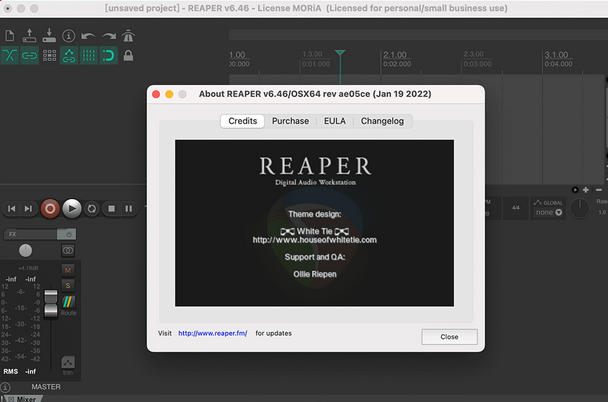Go to project end transport button
Viewport: 608px width, 402px height.
pyautogui.click(x=28, y=209)
